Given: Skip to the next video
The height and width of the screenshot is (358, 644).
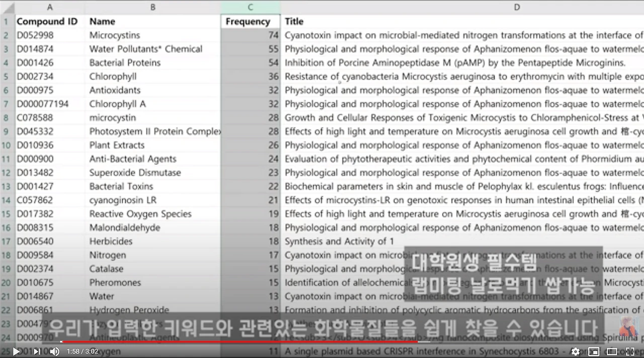Looking at the screenshot, I should (36, 351).
